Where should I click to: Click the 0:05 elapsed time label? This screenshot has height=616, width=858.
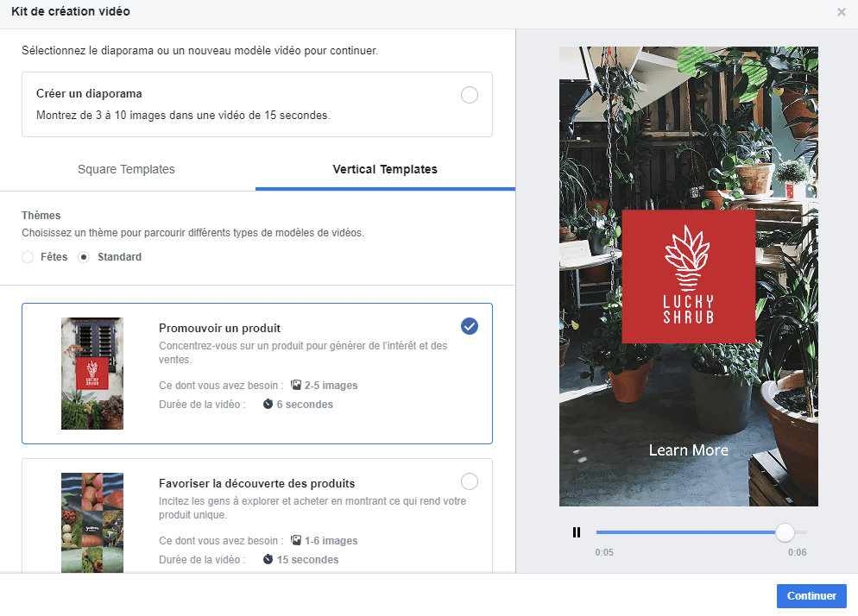(604, 552)
